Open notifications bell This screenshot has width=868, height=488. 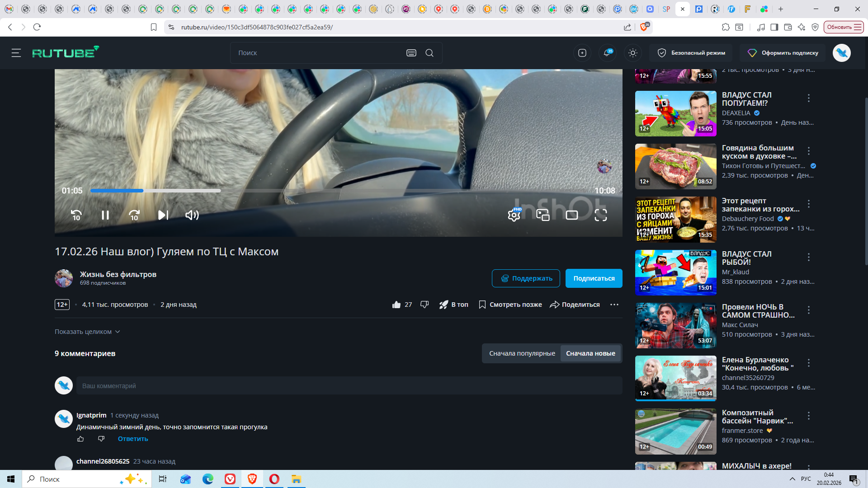607,53
